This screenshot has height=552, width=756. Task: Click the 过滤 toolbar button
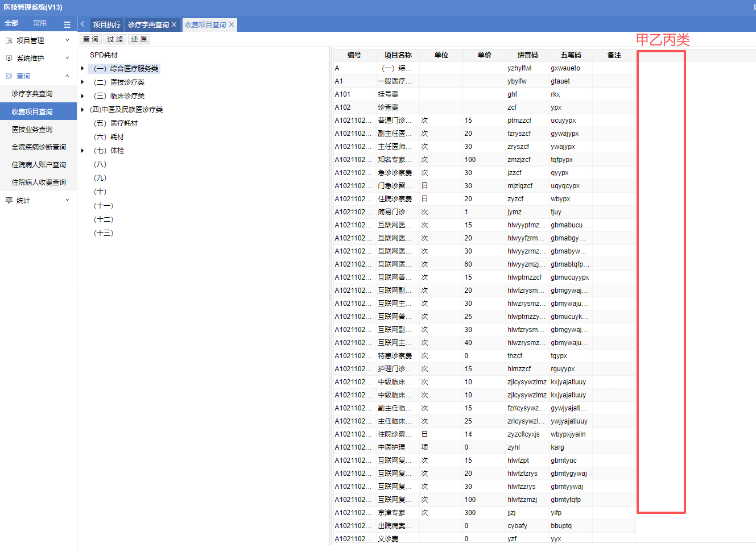click(x=115, y=39)
